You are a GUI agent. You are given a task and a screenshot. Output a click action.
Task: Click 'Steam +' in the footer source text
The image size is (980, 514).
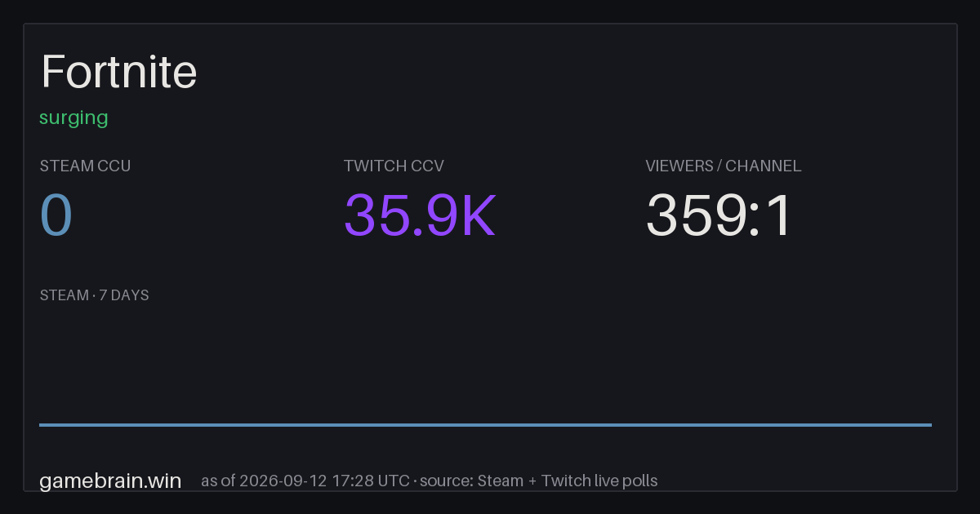(x=507, y=481)
